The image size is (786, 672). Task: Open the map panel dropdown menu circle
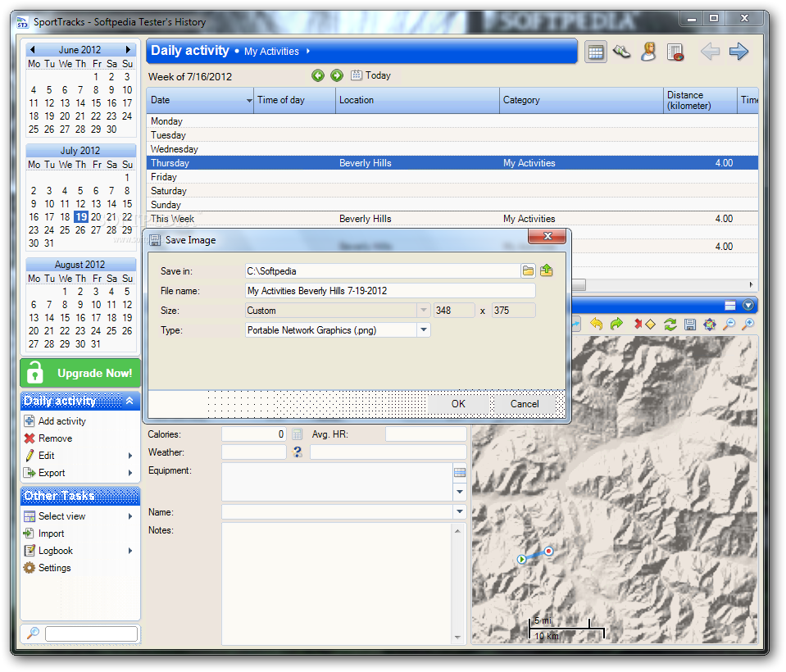click(x=748, y=305)
